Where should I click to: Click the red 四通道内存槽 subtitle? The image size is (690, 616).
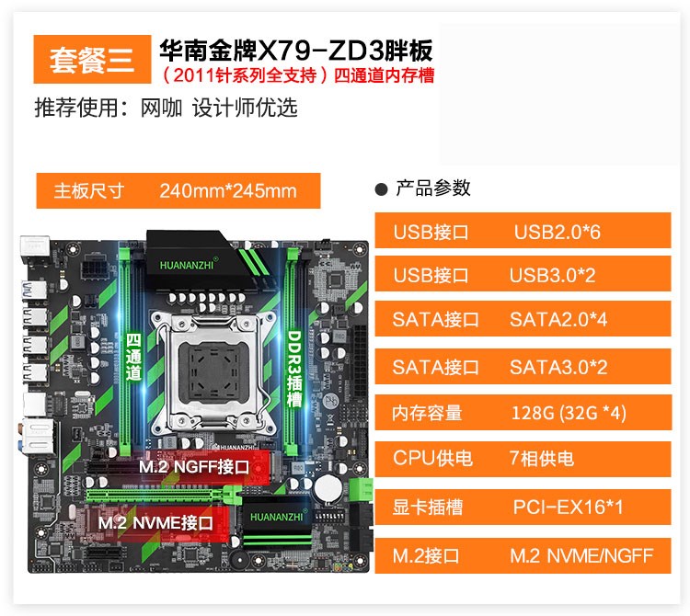point(385,75)
